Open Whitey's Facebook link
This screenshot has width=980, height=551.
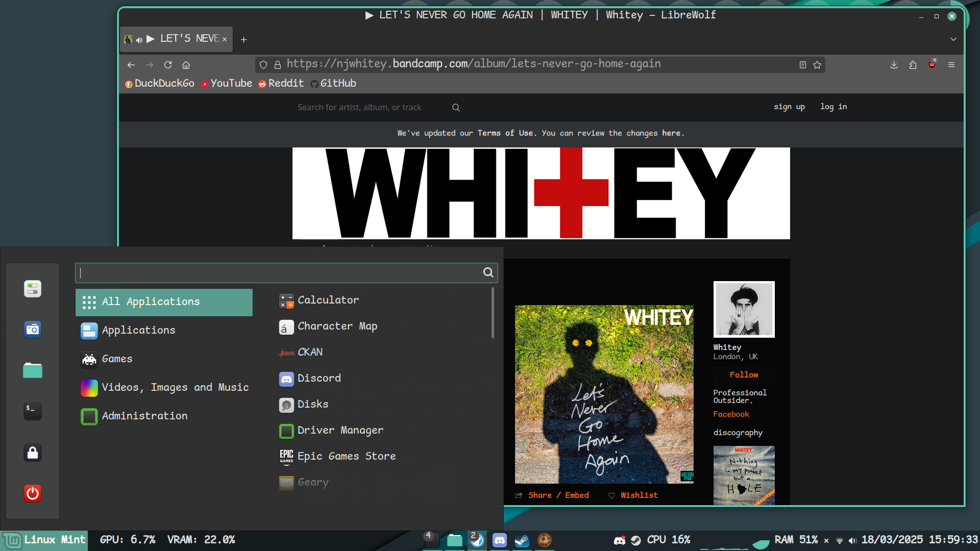coord(731,414)
